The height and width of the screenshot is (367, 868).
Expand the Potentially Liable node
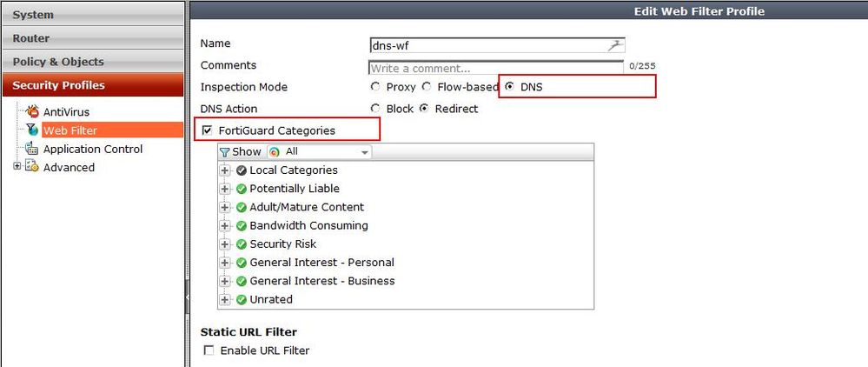pos(225,189)
